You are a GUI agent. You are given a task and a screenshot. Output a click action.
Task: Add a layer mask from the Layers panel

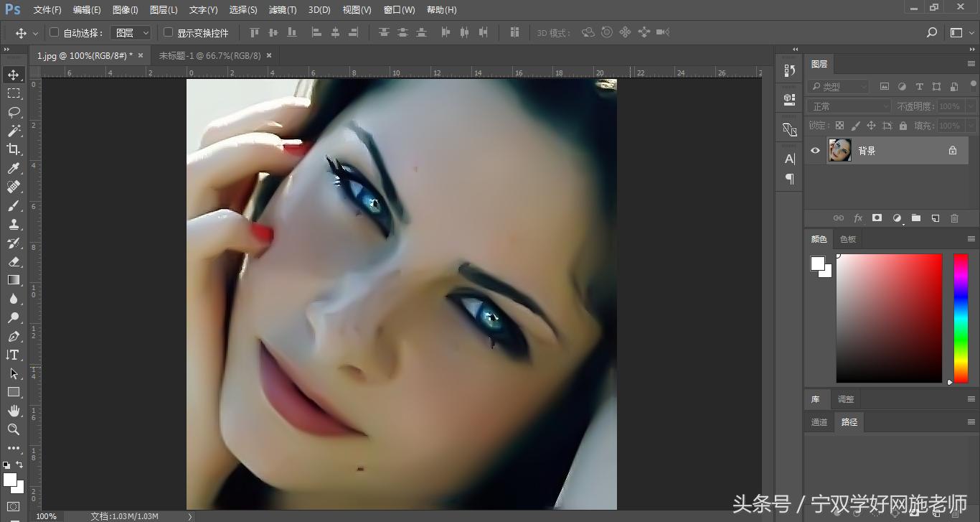pyautogui.click(x=877, y=218)
